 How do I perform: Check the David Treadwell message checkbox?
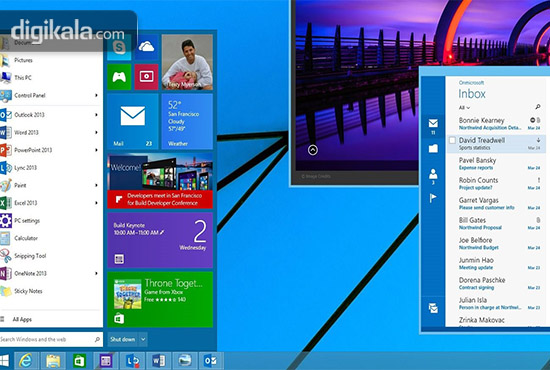(x=452, y=141)
